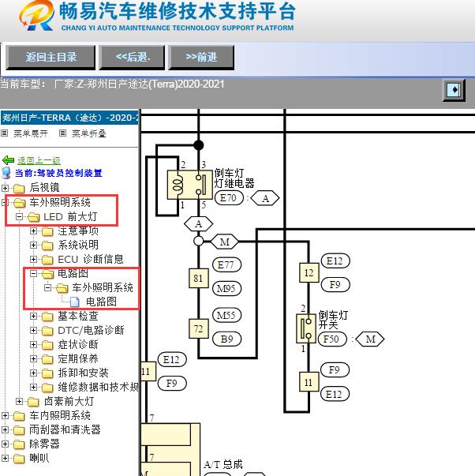Expand the 喇叭 node
The width and height of the screenshot is (475, 476).
5,458
